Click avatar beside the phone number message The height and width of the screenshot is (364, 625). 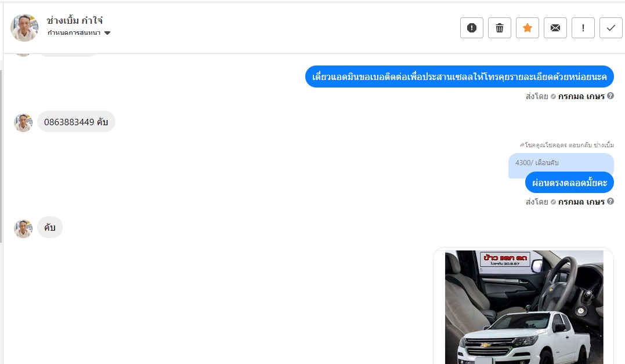coord(23,122)
